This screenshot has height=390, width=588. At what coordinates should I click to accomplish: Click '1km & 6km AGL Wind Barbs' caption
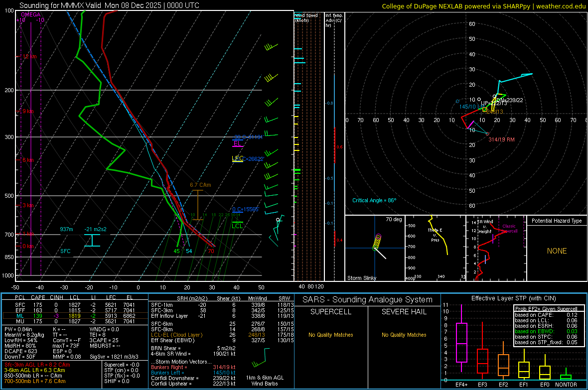coord(265,381)
